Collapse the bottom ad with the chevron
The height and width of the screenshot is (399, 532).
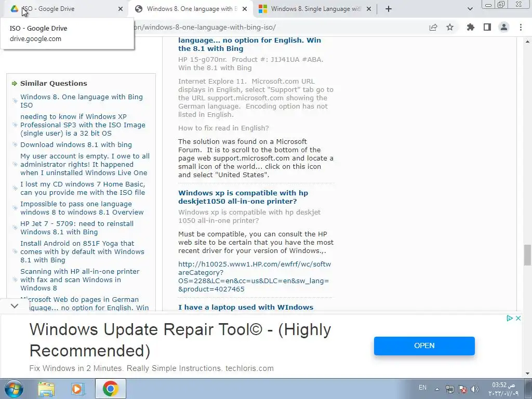[x=14, y=306]
